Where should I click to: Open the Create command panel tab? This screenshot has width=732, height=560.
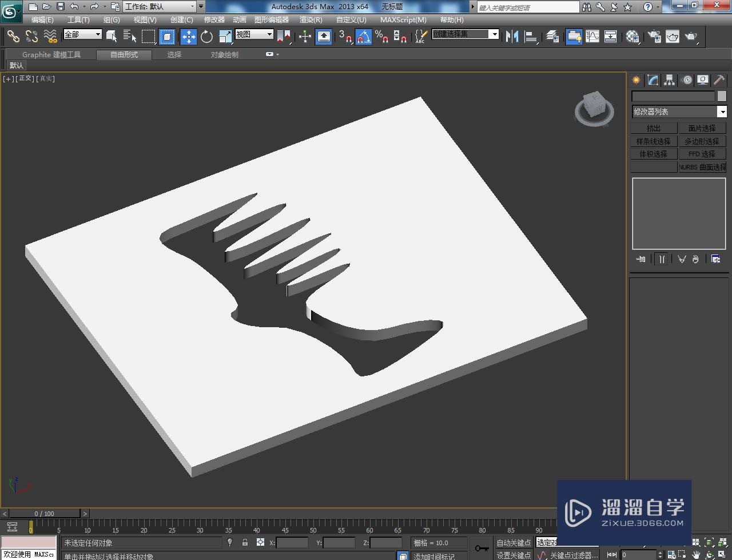click(636, 80)
